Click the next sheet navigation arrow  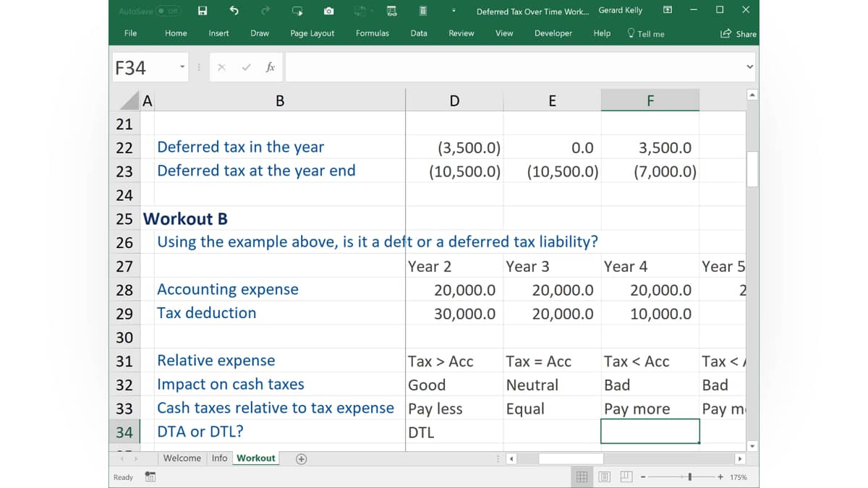[x=135, y=458]
